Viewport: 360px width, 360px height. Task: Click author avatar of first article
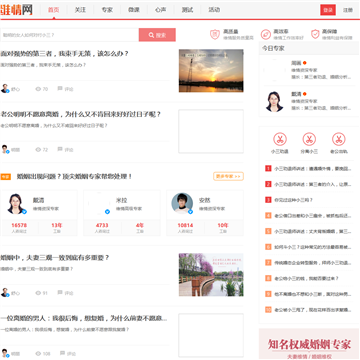tap(5, 88)
